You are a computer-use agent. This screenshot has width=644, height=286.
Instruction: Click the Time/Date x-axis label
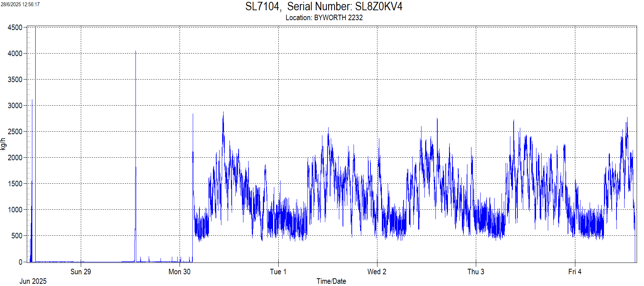[331, 281]
